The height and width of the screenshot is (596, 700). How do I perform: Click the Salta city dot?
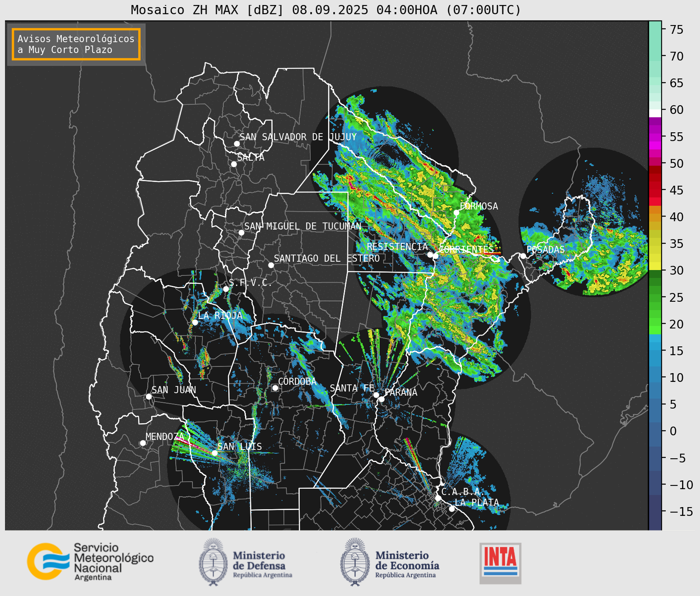234,164
